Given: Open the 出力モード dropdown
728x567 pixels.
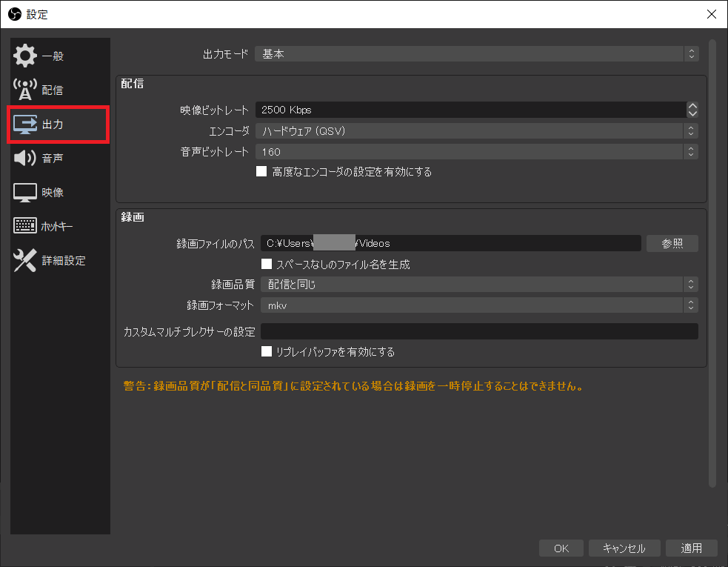Looking at the screenshot, I should coord(476,54).
